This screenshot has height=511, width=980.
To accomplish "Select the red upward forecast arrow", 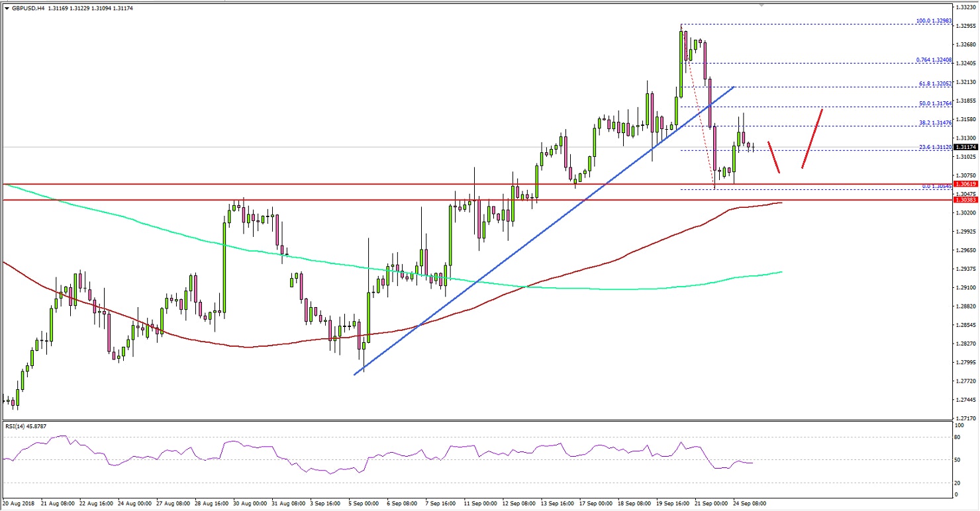I will [813, 139].
